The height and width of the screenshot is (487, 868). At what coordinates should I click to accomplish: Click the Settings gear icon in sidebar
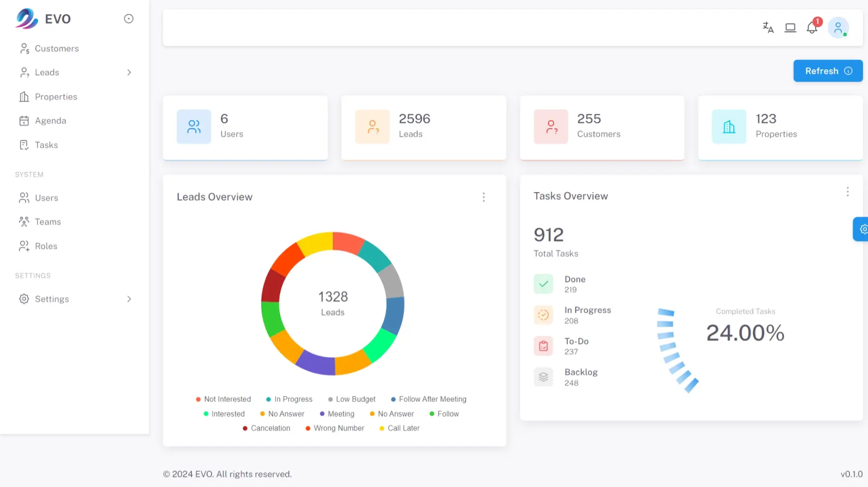(x=24, y=299)
